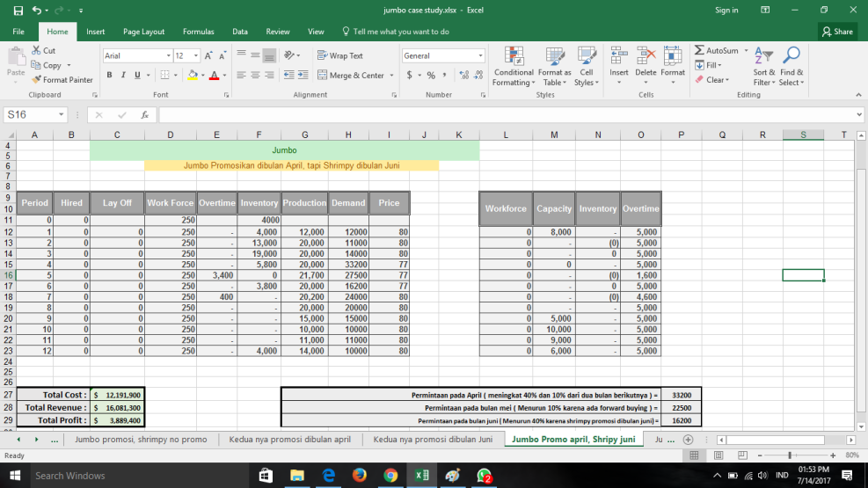The image size is (868, 488).
Task: Toggle Italic formatting
Action: click(123, 76)
